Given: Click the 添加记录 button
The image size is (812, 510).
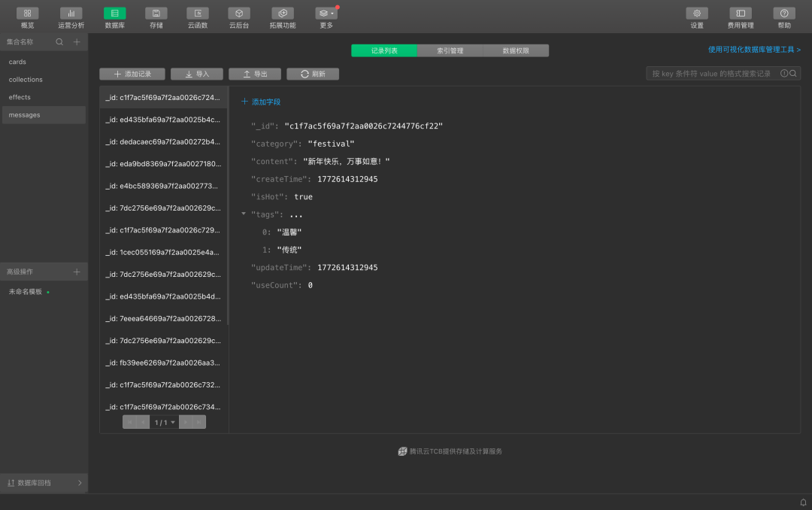Looking at the screenshot, I should 132,74.
